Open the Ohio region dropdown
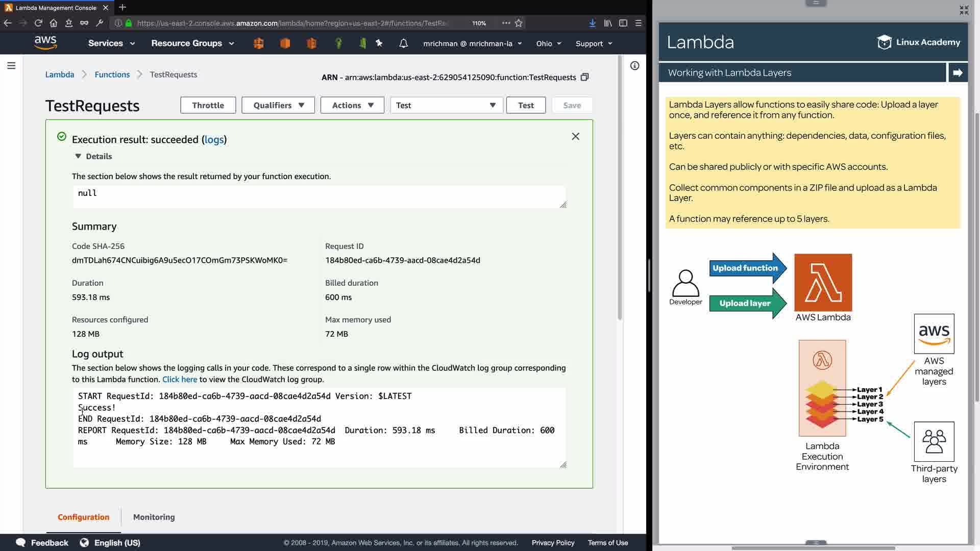Viewport: 980px width, 551px height. [x=548, y=43]
